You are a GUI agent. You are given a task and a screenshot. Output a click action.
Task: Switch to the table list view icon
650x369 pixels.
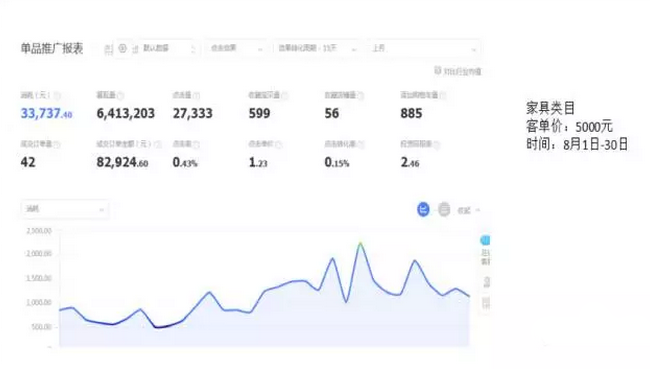pyautogui.click(x=444, y=209)
